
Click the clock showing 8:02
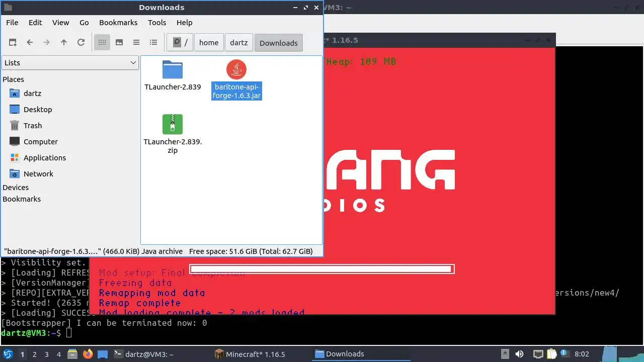click(x=582, y=354)
